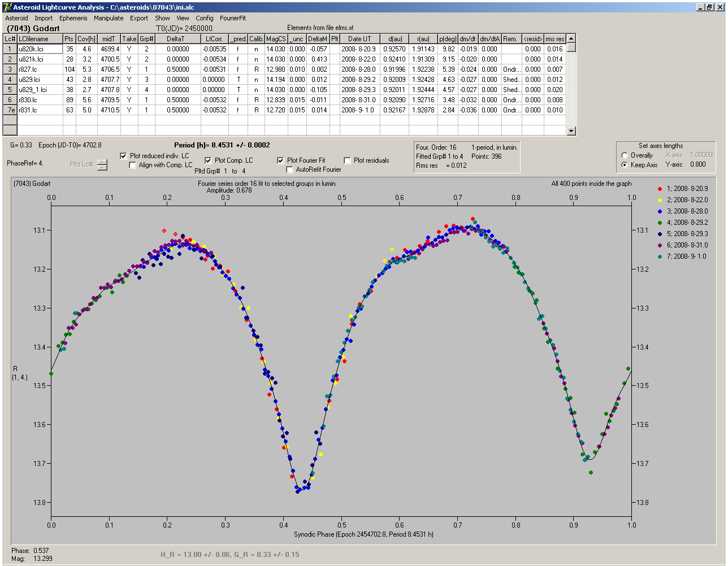Image resolution: width=728 pixels, height=566 pixels.
Task: Click filename cell u829.lci
Action: [x=40, y=80]
